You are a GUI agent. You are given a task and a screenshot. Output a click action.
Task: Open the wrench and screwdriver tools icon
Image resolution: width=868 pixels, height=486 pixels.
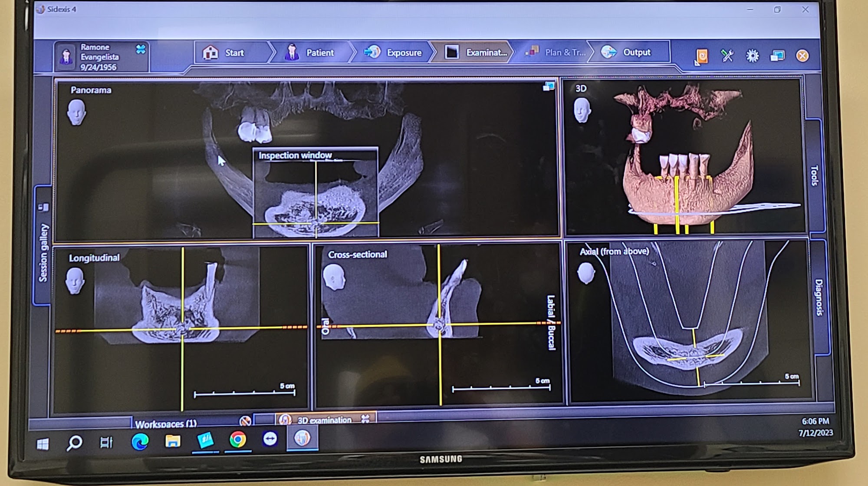[x=727, y=56]
